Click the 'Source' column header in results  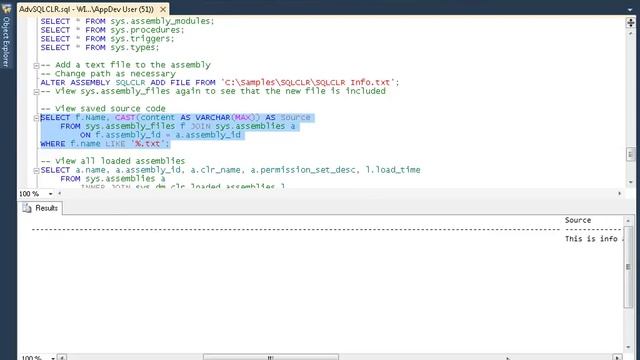(578, 220)
